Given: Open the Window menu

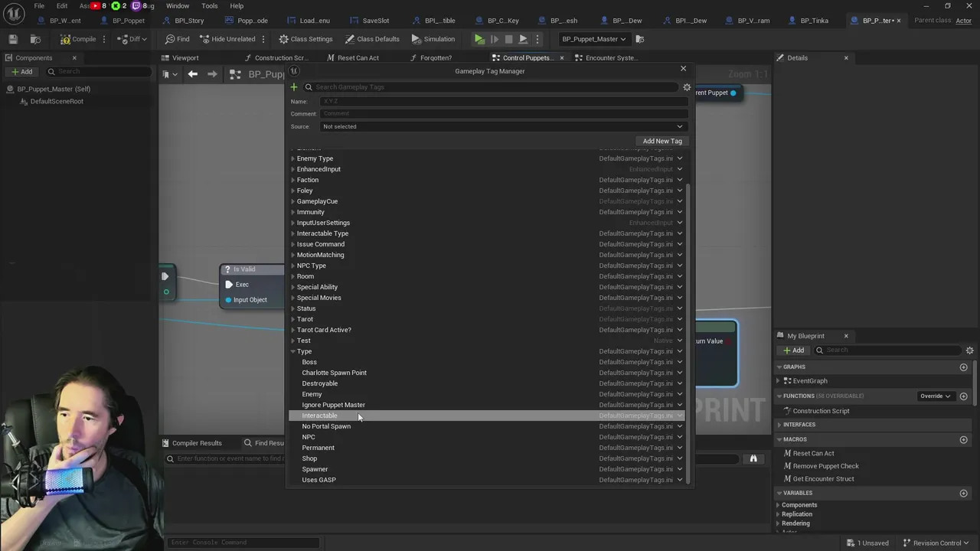Looking at the screenshot, I should [178, 6].
